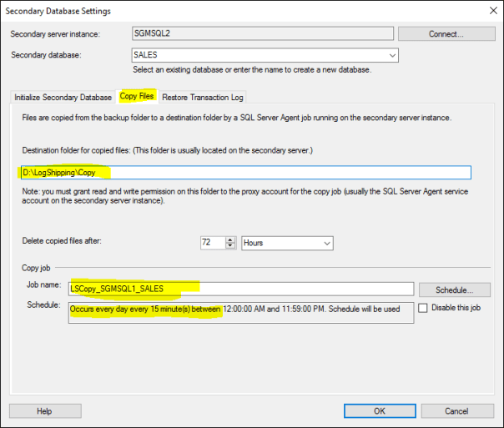Expand the Secondary database dropdown arrow
Viewport: 504px width, 428px height.
click(x=392, y=56)
